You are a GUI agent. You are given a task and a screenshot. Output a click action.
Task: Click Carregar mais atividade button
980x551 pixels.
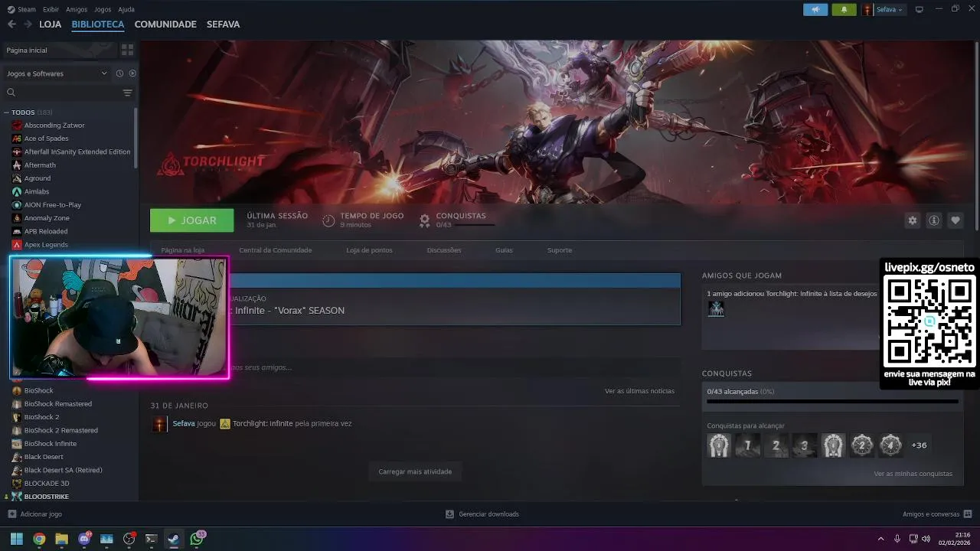point(415,471)
